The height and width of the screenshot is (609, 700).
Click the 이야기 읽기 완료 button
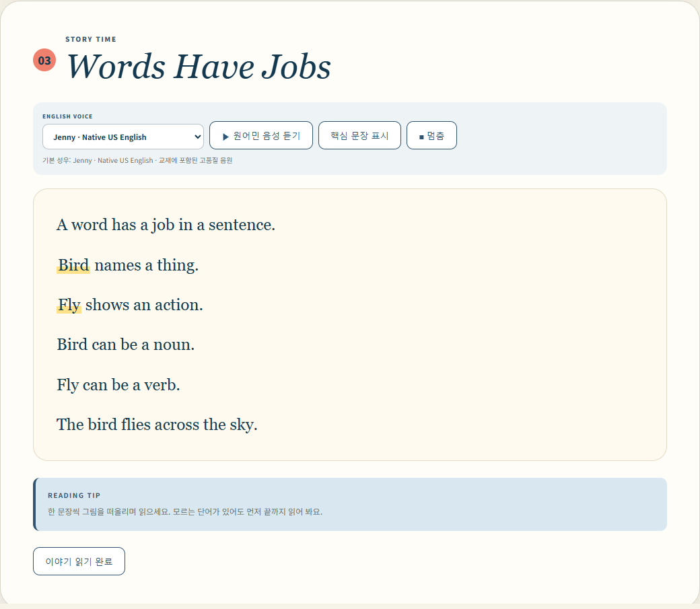79,561
